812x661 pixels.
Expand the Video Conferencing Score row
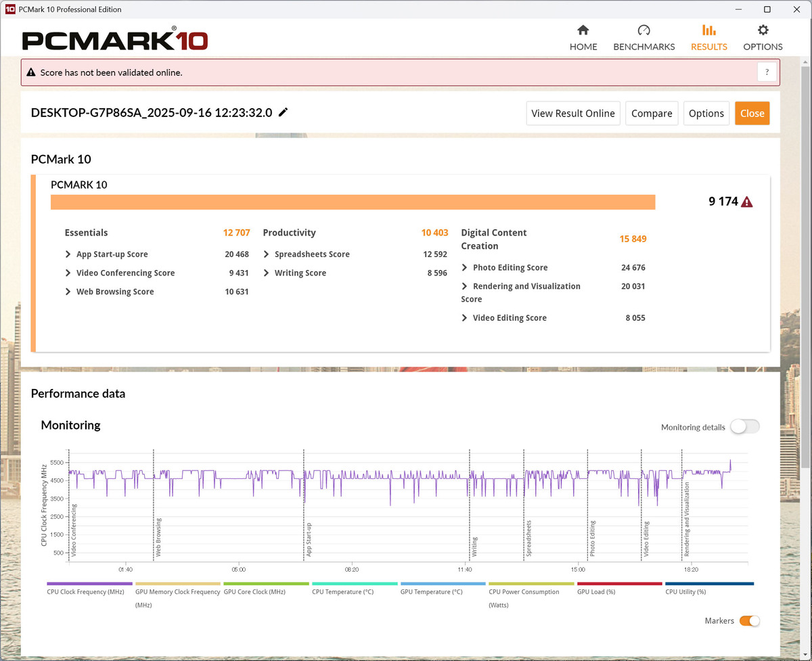click(68, 273)
